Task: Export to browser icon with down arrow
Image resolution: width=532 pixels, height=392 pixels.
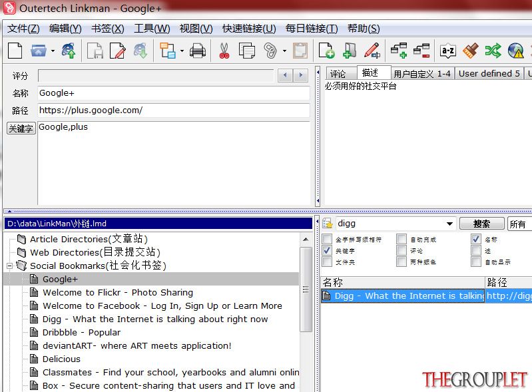Action: pos(140,51)
